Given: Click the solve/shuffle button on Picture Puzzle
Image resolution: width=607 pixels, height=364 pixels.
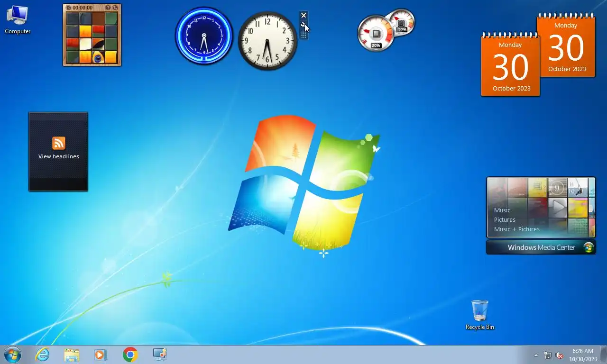Looking at the screenshot, I should [115, 8].
